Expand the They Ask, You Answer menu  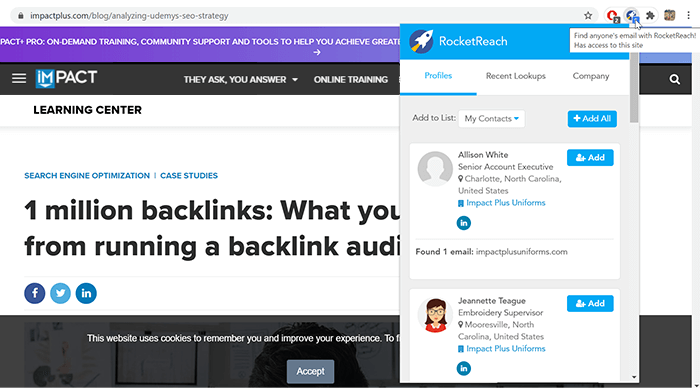point(241,79)
